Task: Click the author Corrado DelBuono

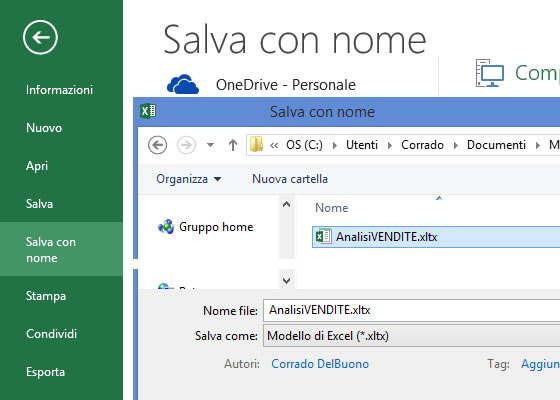Action: (320, 364)
